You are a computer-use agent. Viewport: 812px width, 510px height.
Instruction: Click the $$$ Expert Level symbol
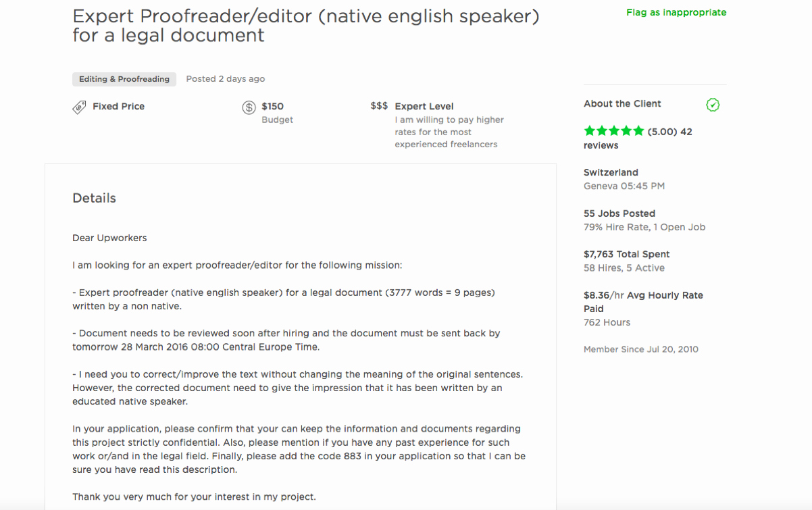(x=379, y=106)
